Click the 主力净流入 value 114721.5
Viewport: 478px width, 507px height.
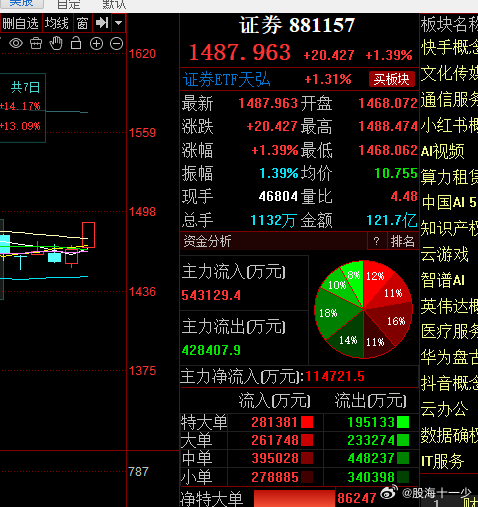tap(335, 376)
